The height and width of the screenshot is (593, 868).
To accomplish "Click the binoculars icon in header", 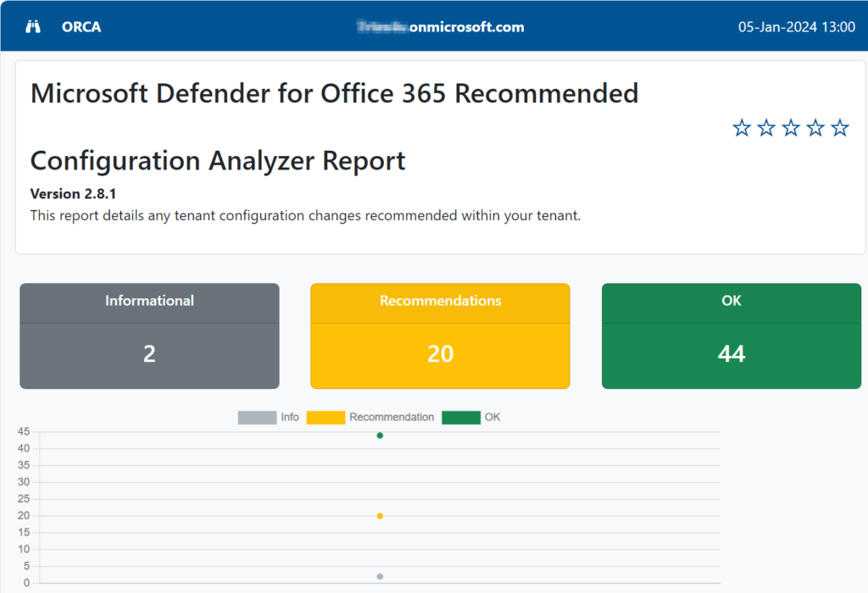I will tap(33, 26).
